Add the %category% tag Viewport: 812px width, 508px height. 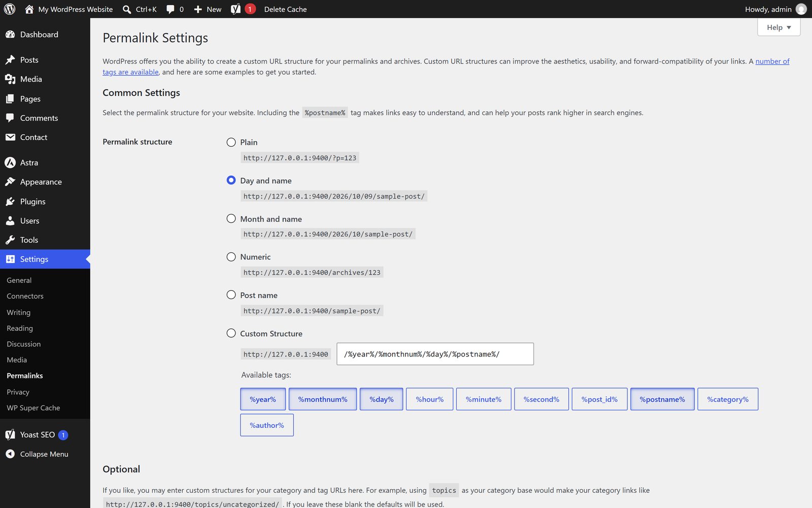point(728,399)
